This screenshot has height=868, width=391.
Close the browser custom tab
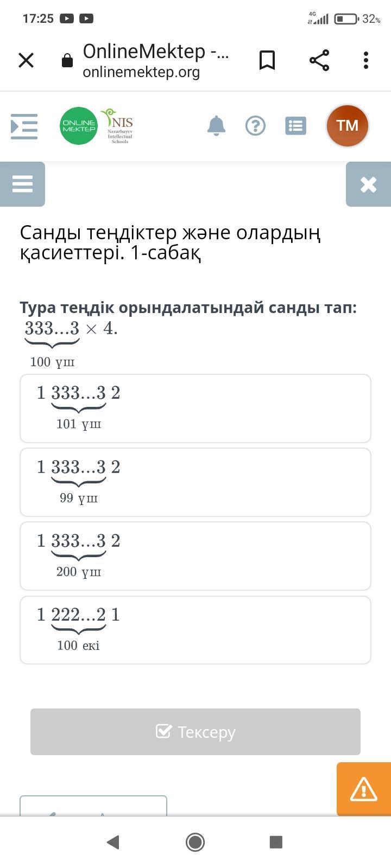pos(26,60)
